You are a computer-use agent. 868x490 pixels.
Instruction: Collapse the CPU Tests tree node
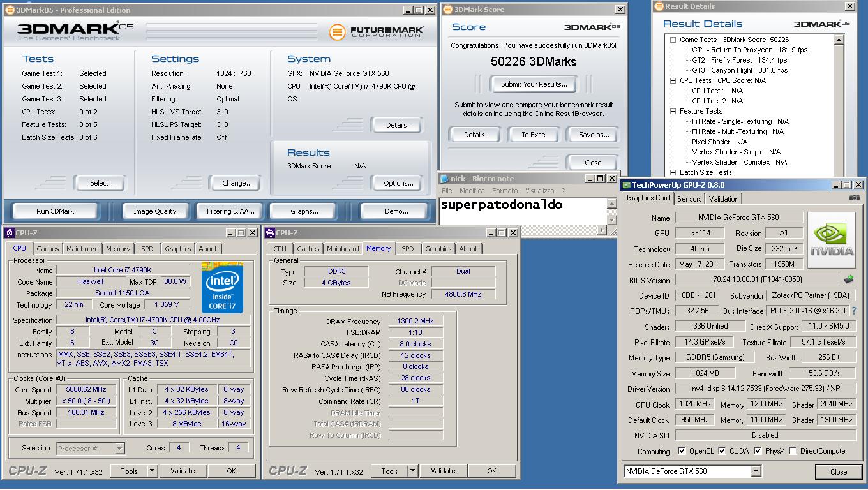click(673, 80)
